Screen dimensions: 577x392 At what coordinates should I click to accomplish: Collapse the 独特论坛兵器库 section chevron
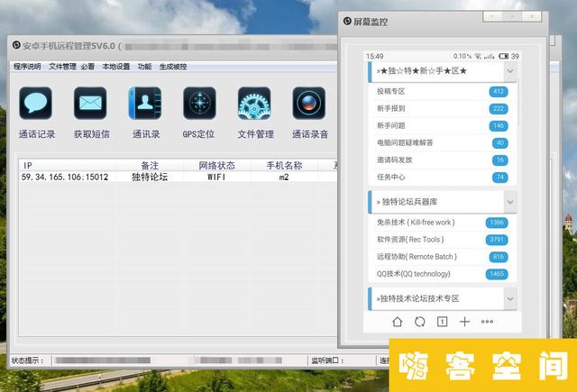point(510,202)
